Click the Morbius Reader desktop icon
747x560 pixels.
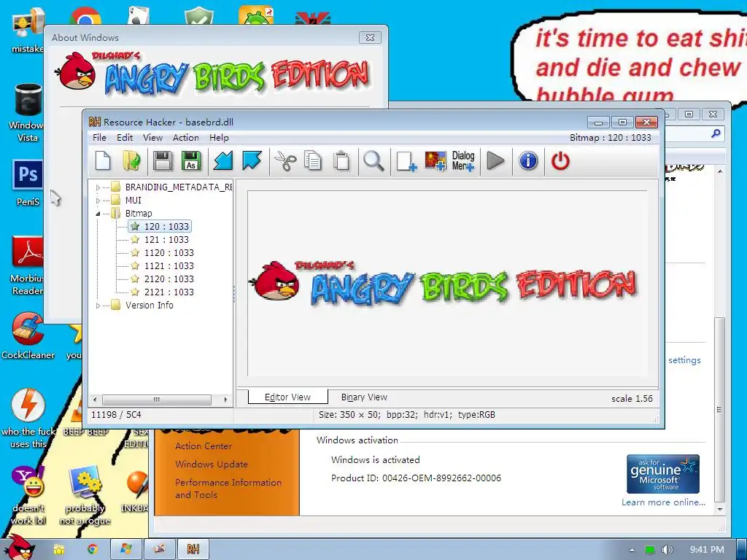[x=27, y=265]
